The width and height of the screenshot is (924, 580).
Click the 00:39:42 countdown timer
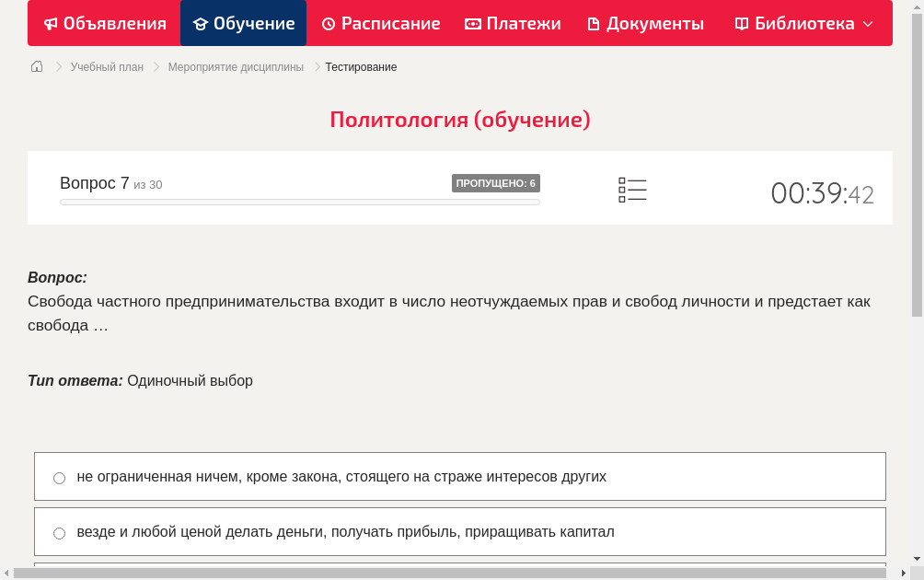tap(822, 191)
